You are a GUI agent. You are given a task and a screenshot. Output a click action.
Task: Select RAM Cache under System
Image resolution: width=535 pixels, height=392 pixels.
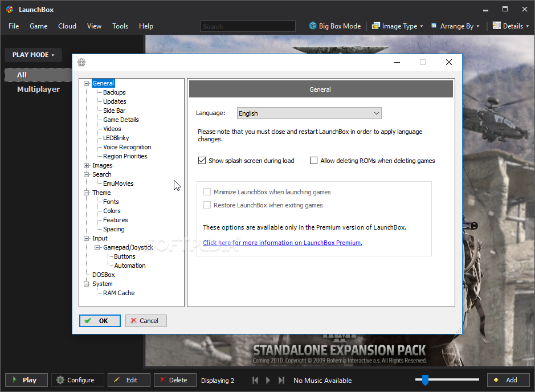tap(119, 293)
